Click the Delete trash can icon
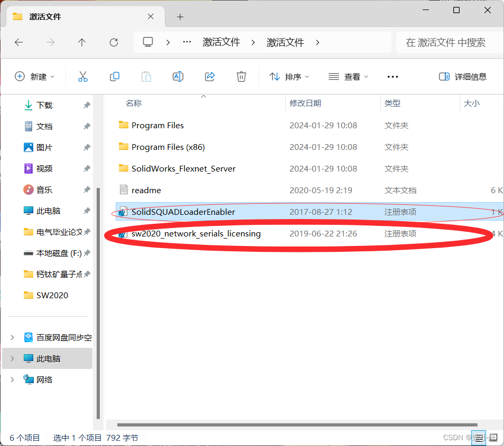504x446 pixels. tap(241, 77)
